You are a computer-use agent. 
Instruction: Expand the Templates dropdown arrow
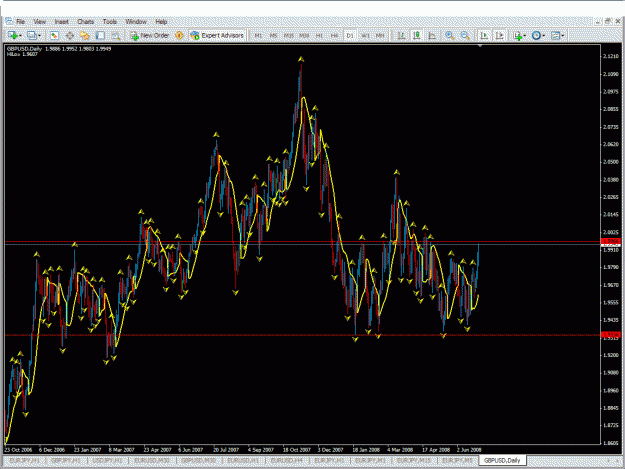(x=562, y=36)
